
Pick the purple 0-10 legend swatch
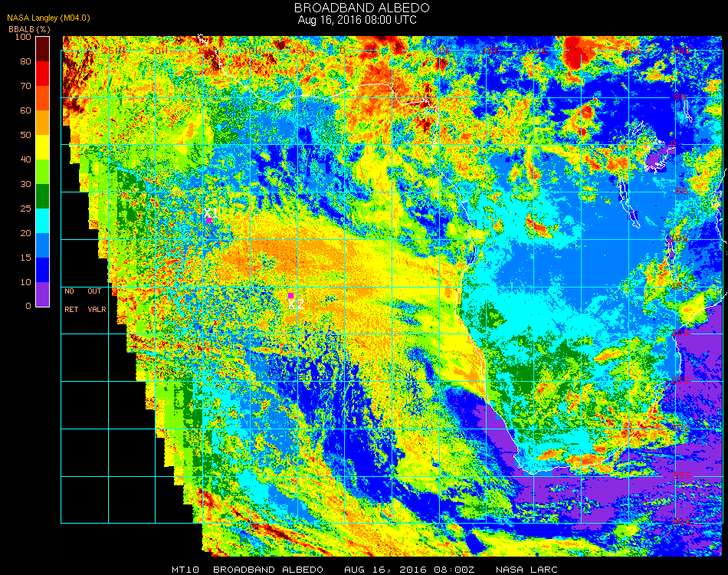tap(43, 294)
